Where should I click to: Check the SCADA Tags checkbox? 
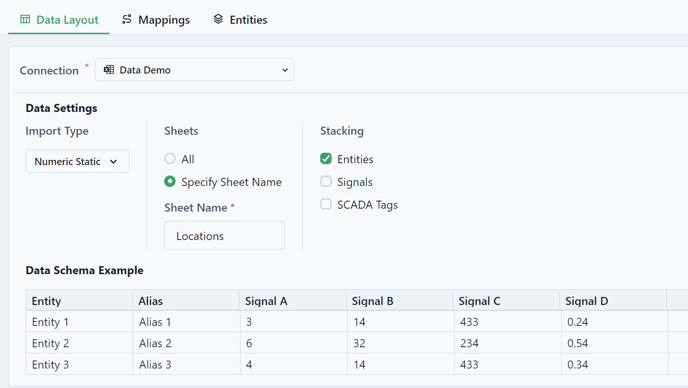(326, 204)
